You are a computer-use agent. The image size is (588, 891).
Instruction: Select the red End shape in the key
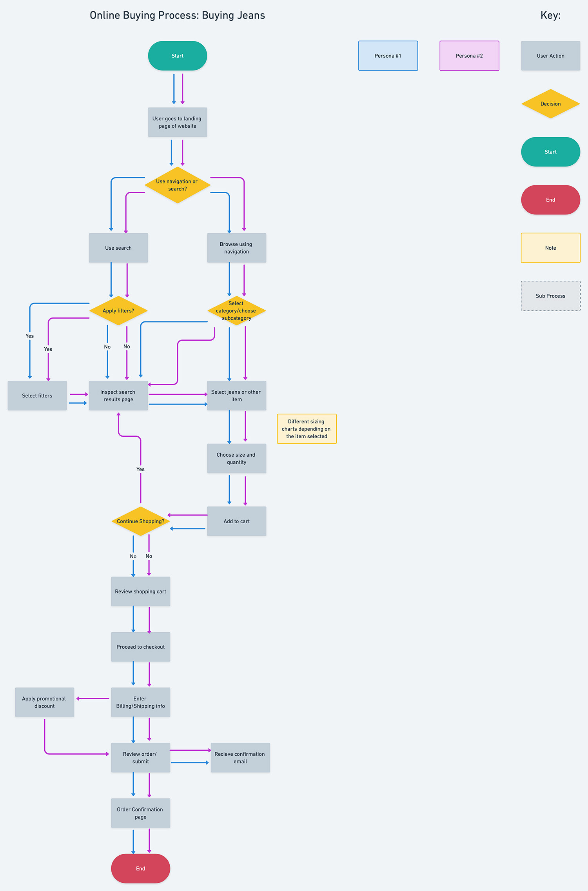[x=550, y=200]
